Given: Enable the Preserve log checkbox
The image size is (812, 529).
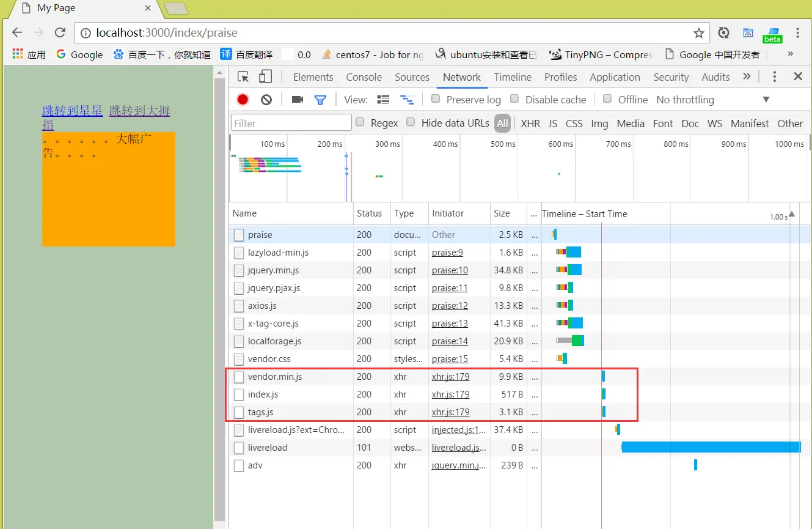Looking at the screenshot, I should click(x=436, y=99).
